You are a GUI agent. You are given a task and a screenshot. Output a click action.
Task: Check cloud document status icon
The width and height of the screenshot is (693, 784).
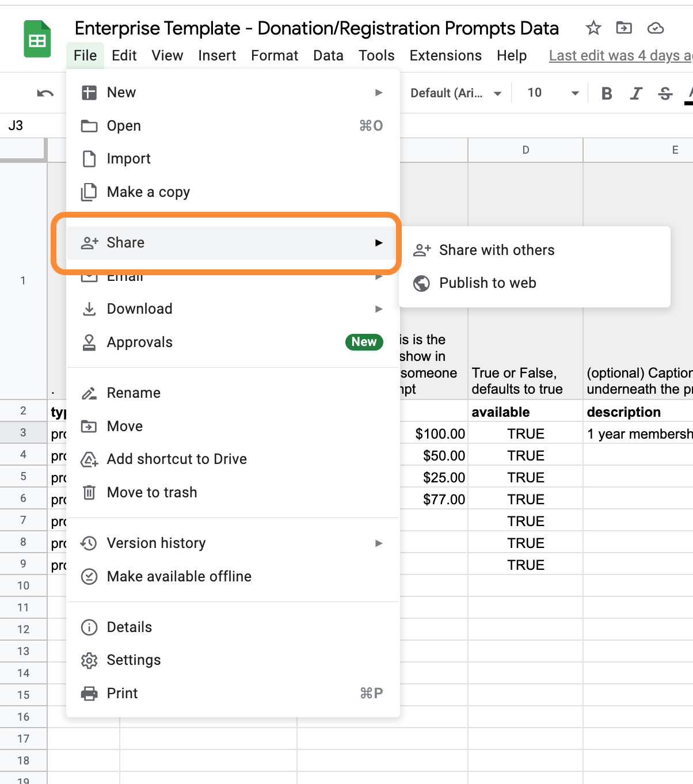656,28
